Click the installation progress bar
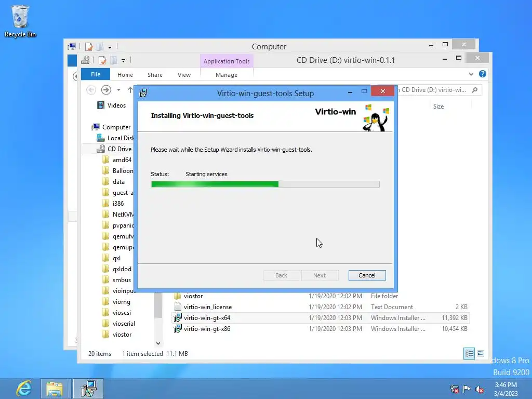This screenshot has height=399, width=532. [x=265, y=184]
